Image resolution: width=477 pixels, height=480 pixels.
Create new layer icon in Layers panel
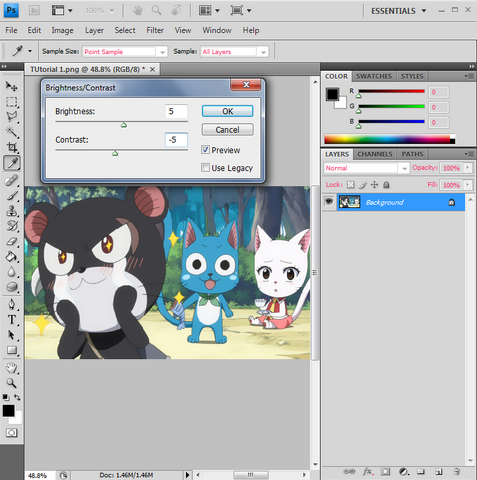coord(439,471)
